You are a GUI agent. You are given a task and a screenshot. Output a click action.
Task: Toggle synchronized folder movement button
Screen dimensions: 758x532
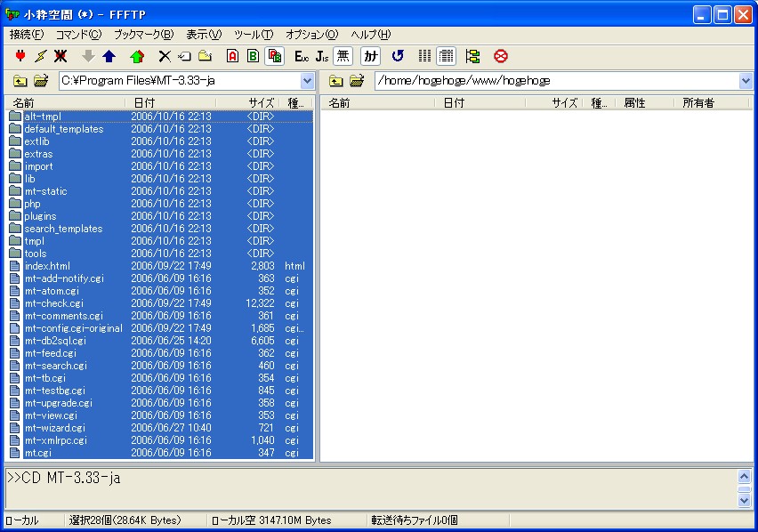[472, 56]
